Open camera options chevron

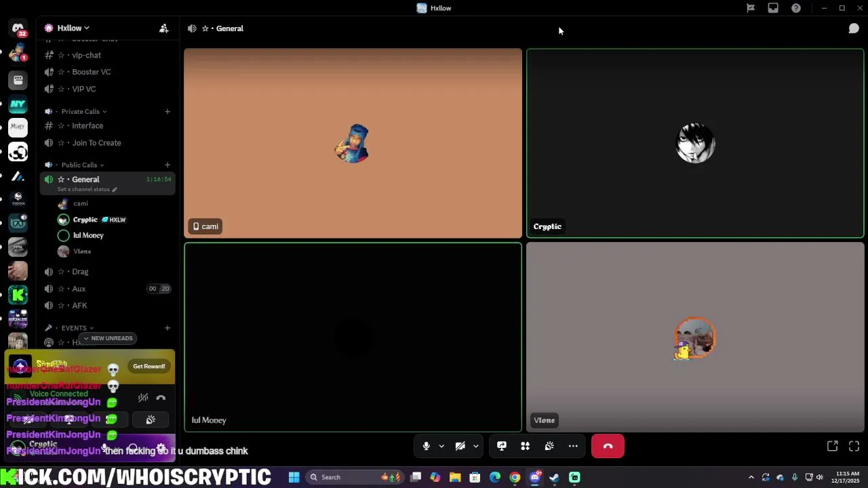[475, 446]
